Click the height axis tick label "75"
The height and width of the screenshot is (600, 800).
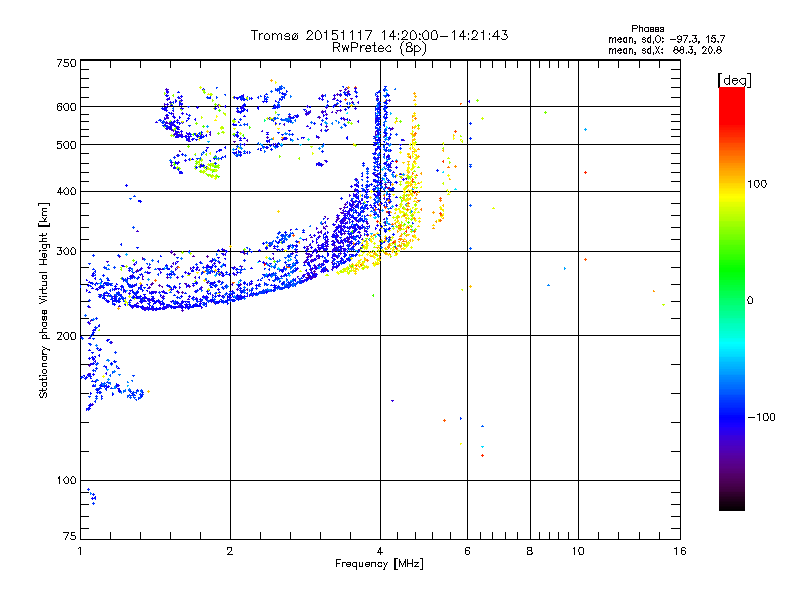[x=70, y=536]
